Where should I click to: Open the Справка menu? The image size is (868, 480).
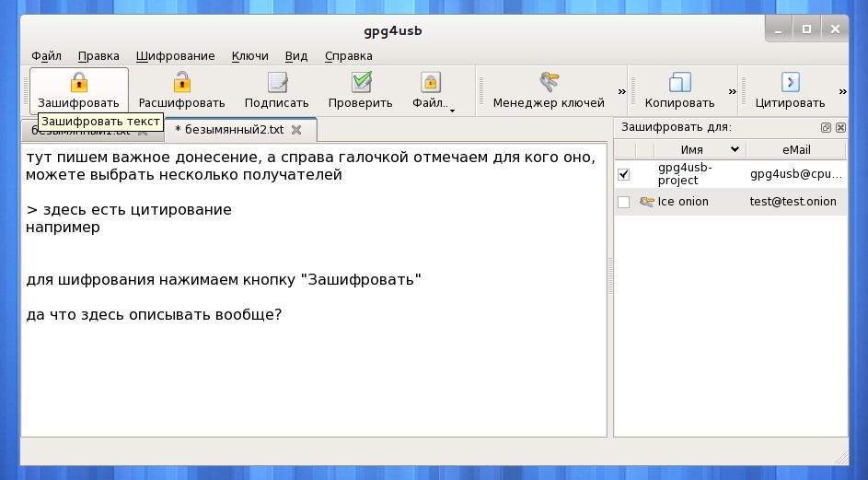pyautogui.click(x=348, y=56)
